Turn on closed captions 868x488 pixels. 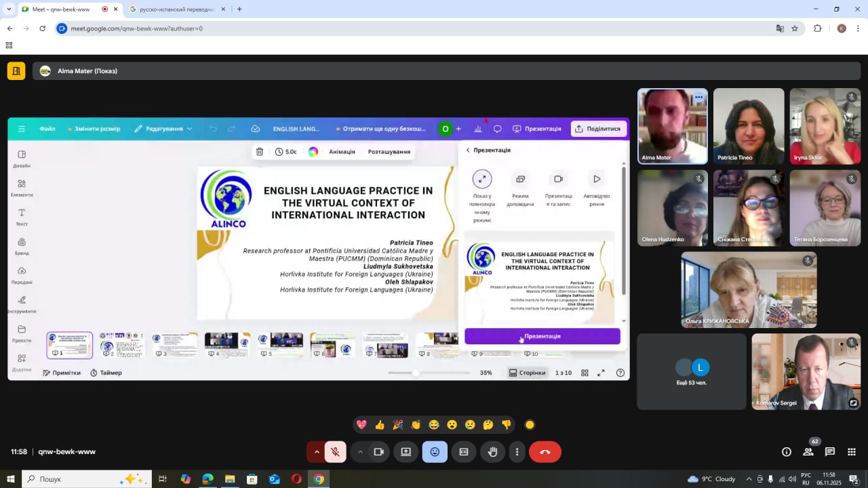[x=464, y=452]
